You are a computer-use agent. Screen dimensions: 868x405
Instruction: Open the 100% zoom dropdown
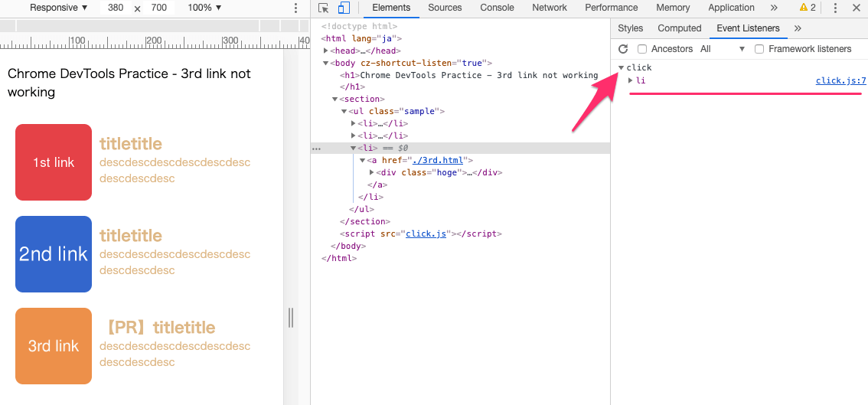[x=204, y=8]
